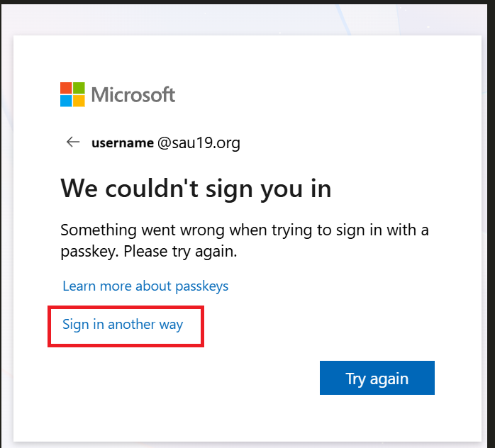The image size is (495, 448).
Task: Open Learn more about passkeys link
Action: 145,286
